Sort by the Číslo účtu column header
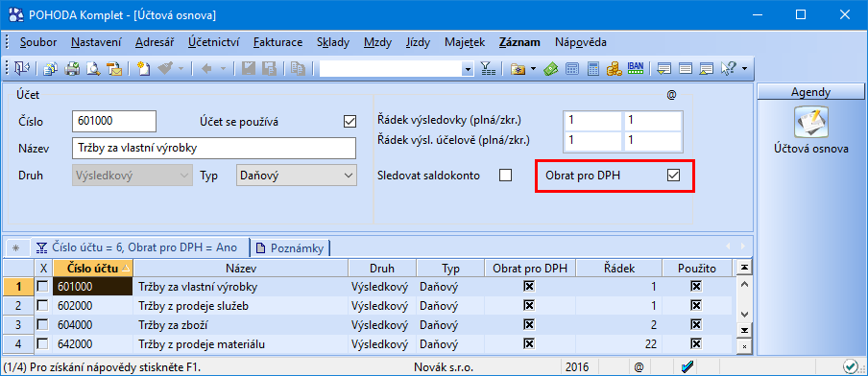The height and width of the screenshot is (376, 868). pos(93,269)
